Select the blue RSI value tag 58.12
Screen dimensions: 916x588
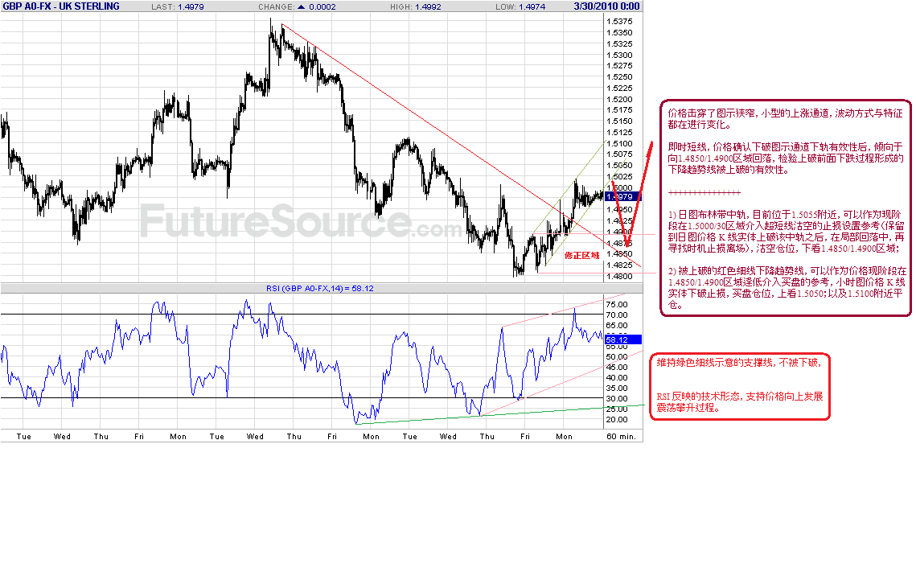[622, 339]
